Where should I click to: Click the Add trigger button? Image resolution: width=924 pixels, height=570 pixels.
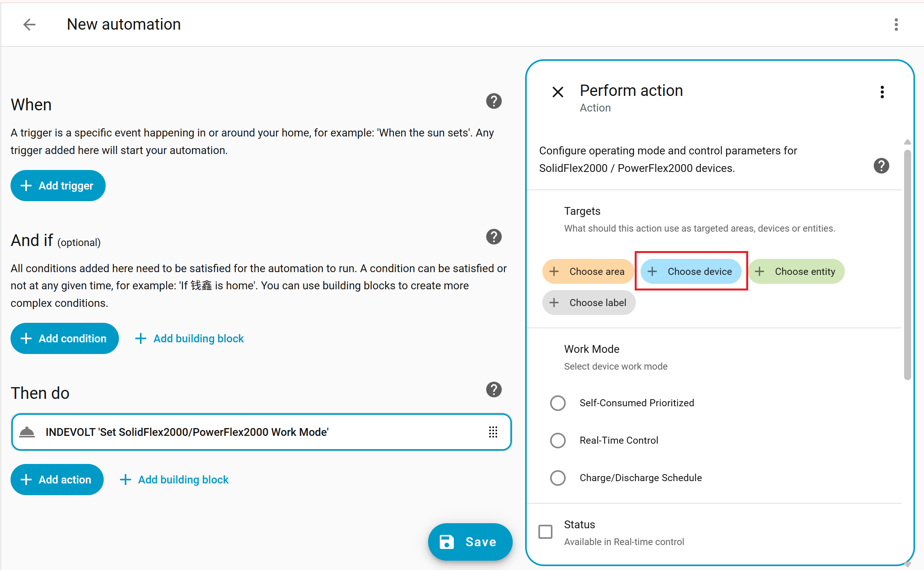point(58,186)
